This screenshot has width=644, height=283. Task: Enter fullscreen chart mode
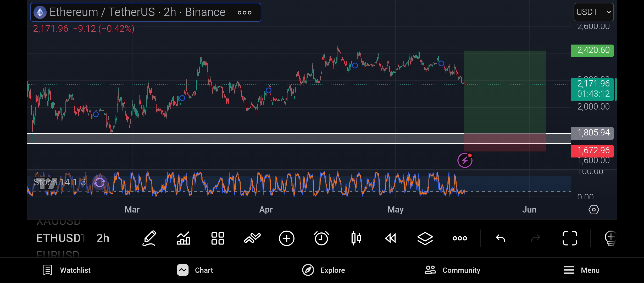tap(570, 238)
